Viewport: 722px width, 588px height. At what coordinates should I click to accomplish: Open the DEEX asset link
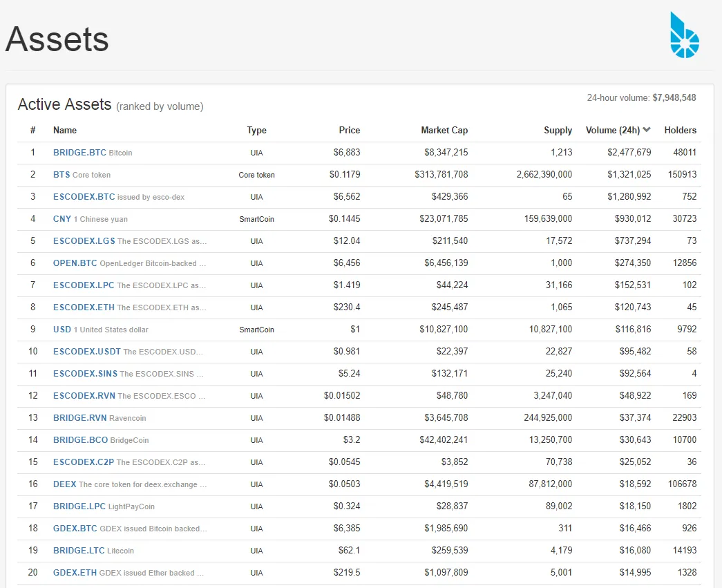[x=64, y=484]
